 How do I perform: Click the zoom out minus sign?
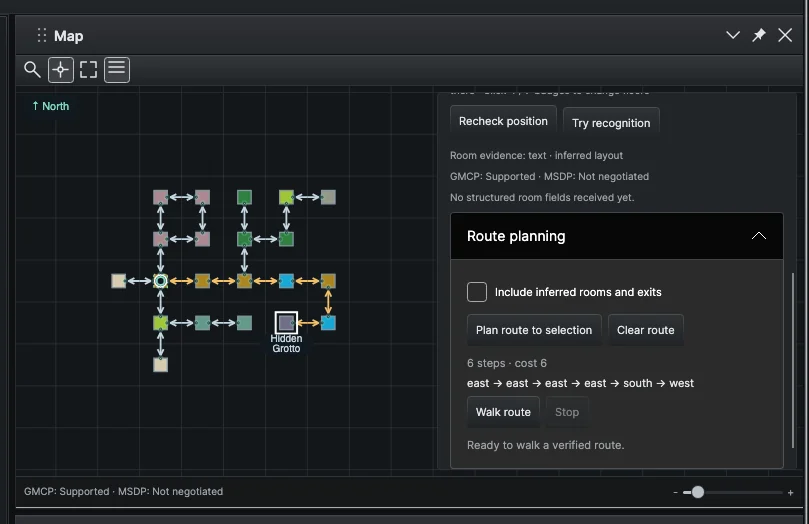point(675,493)
